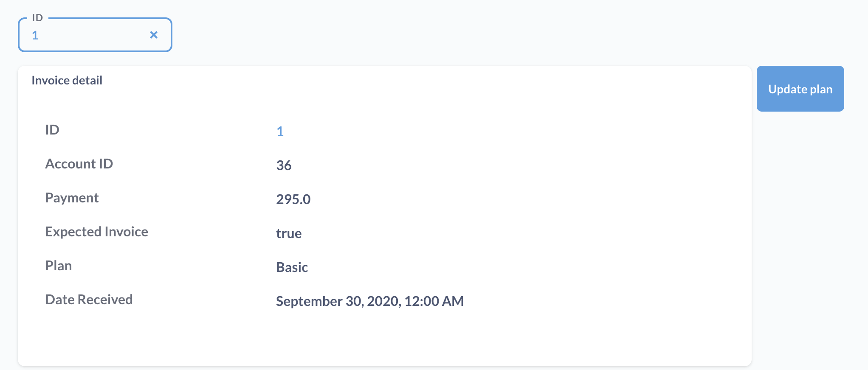Click the Invoice detail card title
The width and height of the screenshot is (868, 370).
tap(67, 81)
